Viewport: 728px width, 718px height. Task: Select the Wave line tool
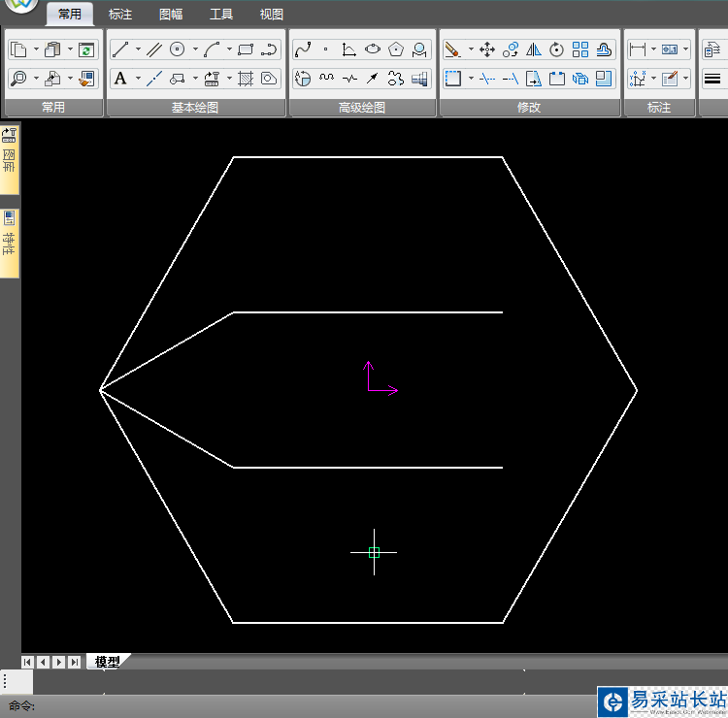[326, 79]
